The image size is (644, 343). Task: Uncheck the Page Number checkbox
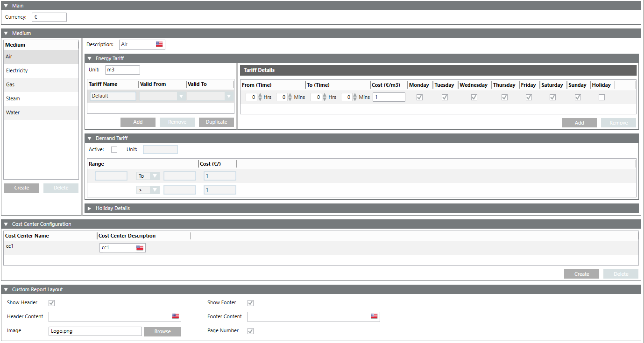point(251,331)
